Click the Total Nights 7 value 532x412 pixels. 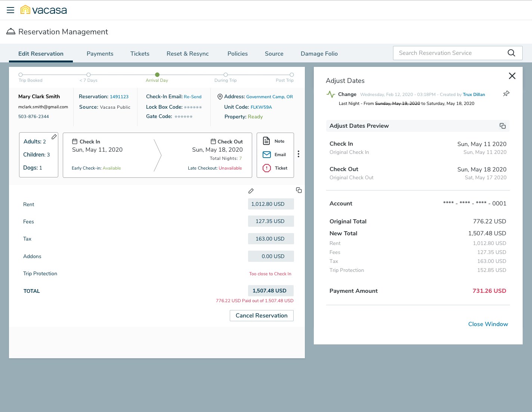[x=241, y=158]
